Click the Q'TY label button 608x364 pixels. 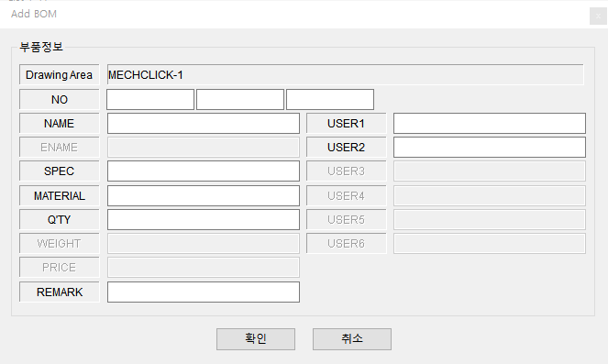tap(60, 220)
